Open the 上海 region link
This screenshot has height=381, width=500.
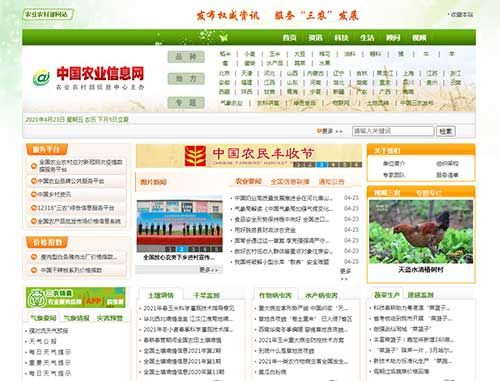pyautogui.click(x=408, y=73)
